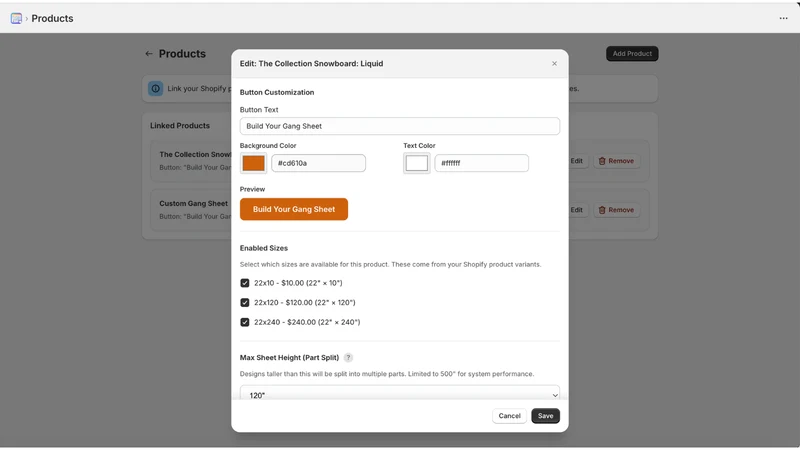Click the Button Customization heading

(277, 92)
